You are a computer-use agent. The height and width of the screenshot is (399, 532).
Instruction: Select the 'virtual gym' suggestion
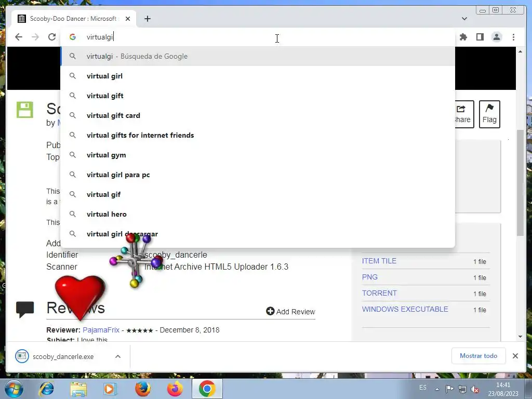[258, 155]
